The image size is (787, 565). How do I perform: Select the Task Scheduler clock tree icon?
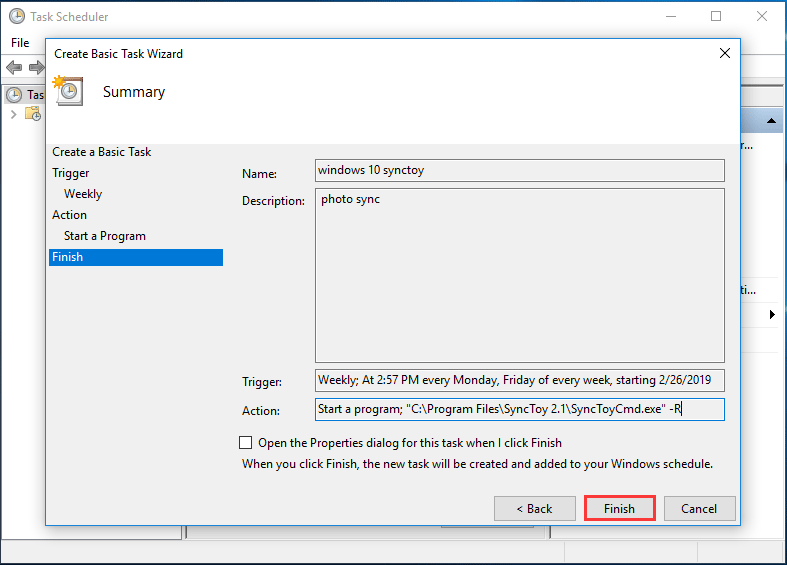click(14, 94)
